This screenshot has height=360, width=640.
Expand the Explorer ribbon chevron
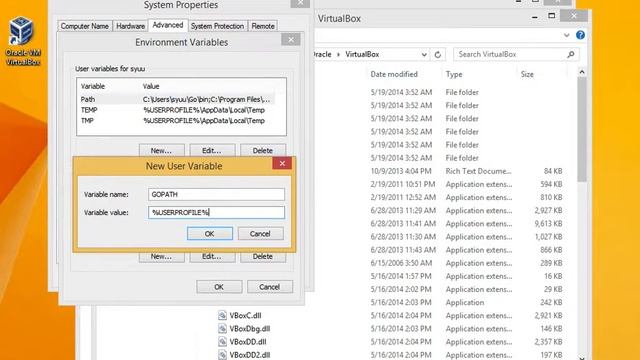click(566, 35)
